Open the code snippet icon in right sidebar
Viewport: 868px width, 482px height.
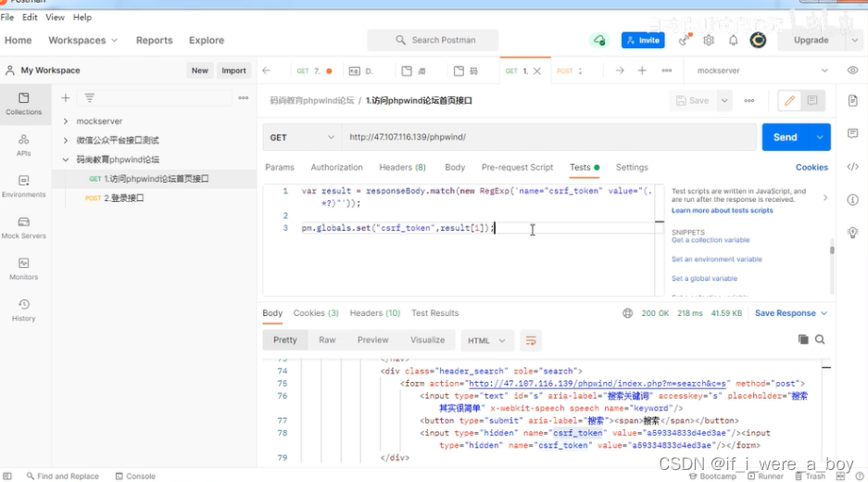coord(852,167)
